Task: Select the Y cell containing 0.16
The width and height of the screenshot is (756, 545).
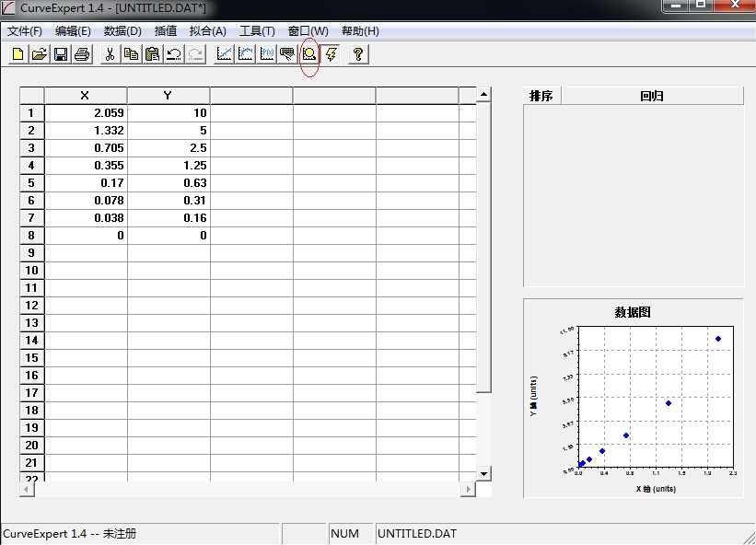Action: click(169, 218)
